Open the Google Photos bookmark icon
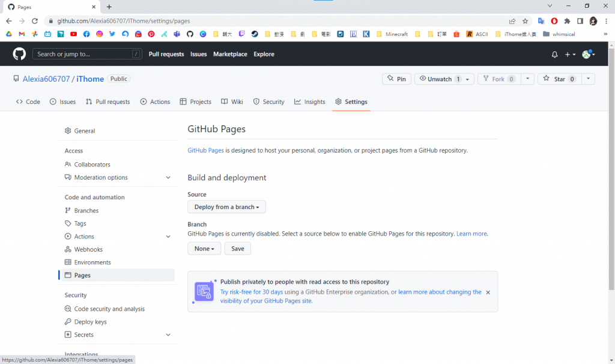This screenshot has height=364, width=615. (x=34, y=34)
